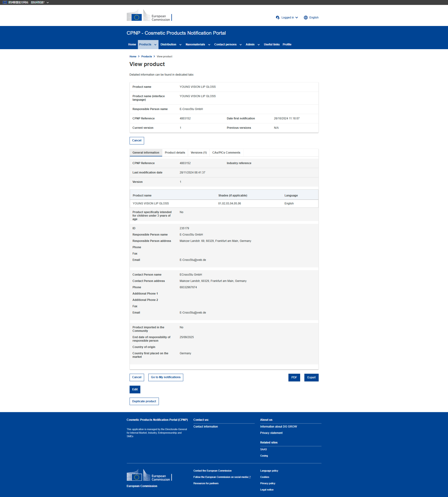
Task: Go to Home in the navigation bar
Action: pyautogui.click(x=132, y=44)
